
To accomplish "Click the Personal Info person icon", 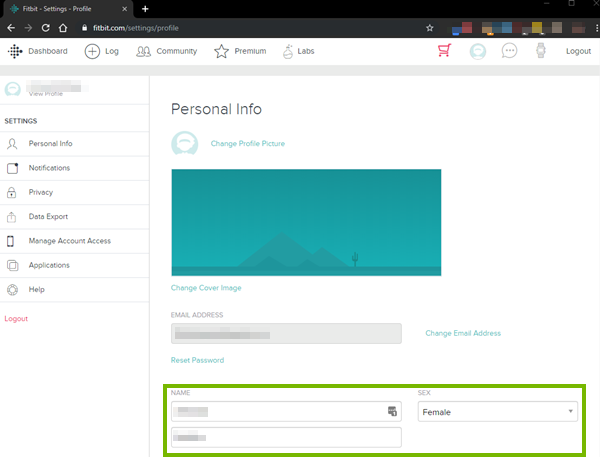I will click(12, 144).
